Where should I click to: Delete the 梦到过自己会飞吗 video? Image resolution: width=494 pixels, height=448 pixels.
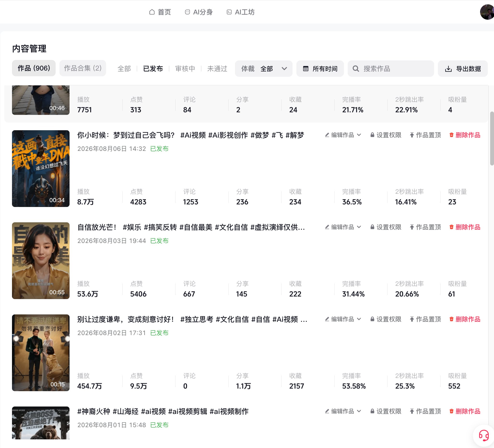point(465,135)
